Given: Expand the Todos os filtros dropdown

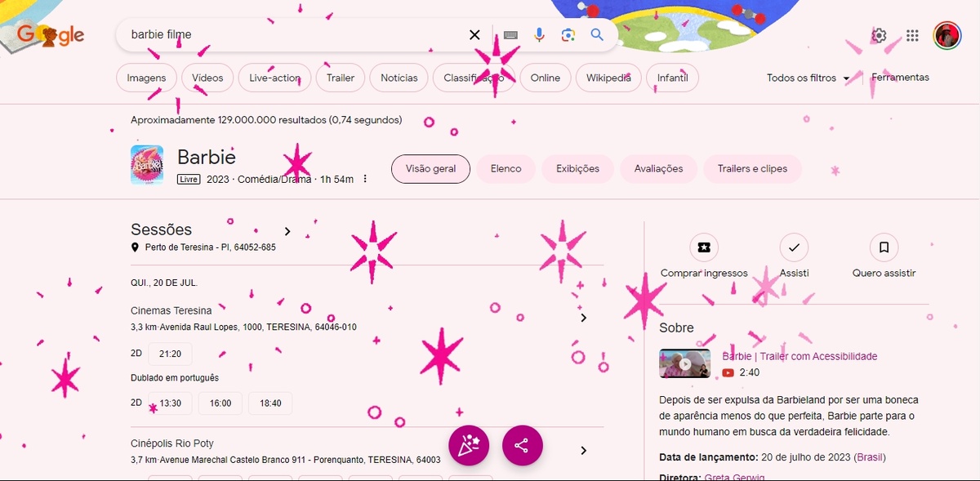Looking at the screenshot, I should [x=808, y=78].
